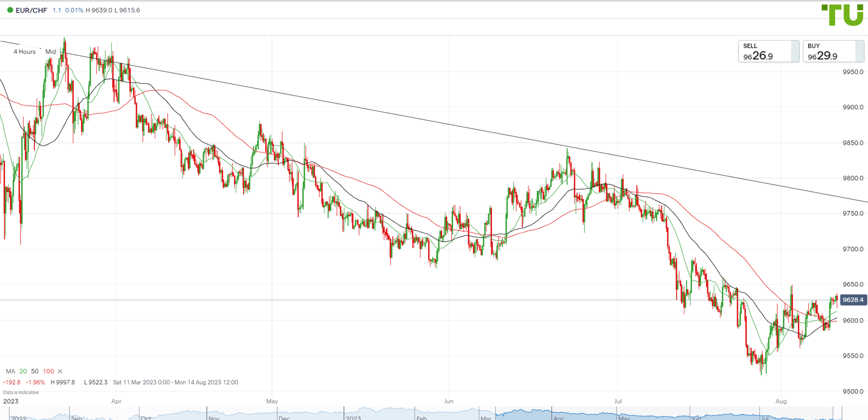Click the H 9639.0 high value
868x420 pixels.
99,10
